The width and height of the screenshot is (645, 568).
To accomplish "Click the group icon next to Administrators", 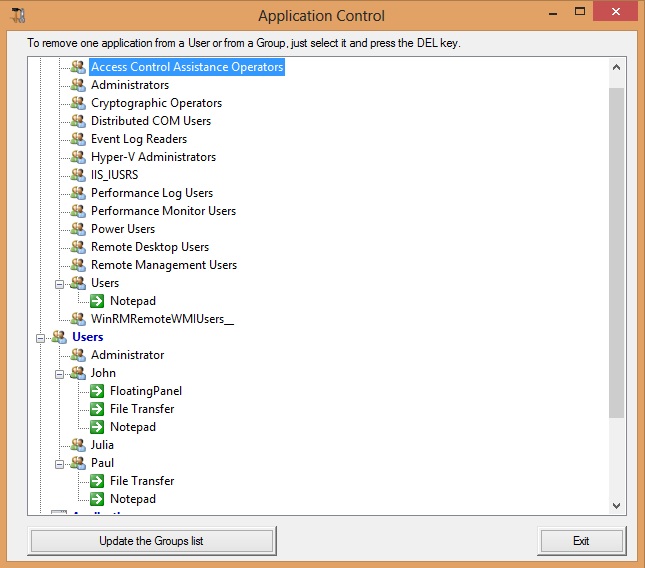I will [78, 85].
